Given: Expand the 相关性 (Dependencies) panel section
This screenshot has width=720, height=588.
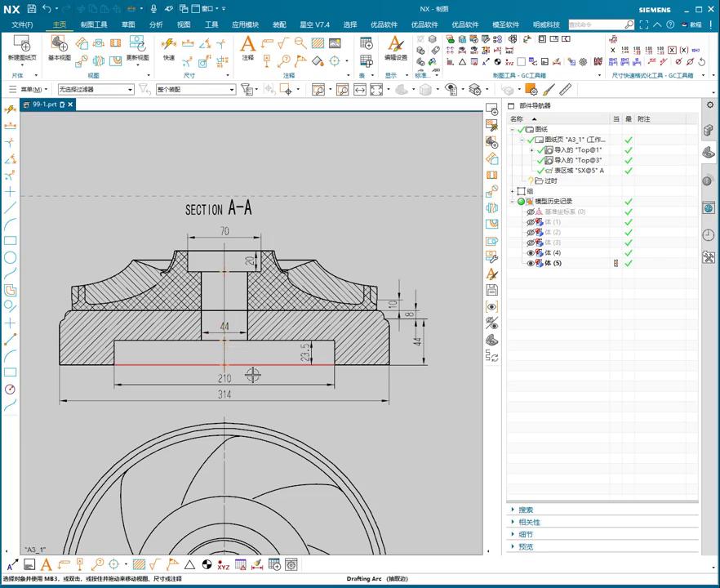Looking at the screenshot, I should coord(529,523).
